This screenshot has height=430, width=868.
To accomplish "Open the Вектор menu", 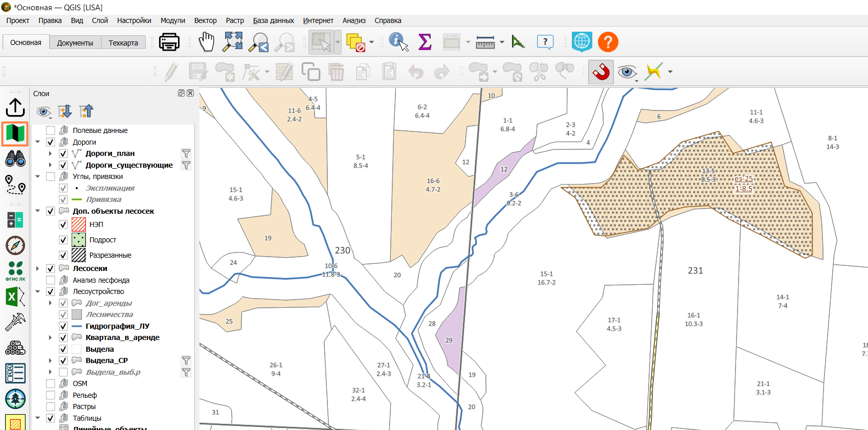I will point(205,20).
